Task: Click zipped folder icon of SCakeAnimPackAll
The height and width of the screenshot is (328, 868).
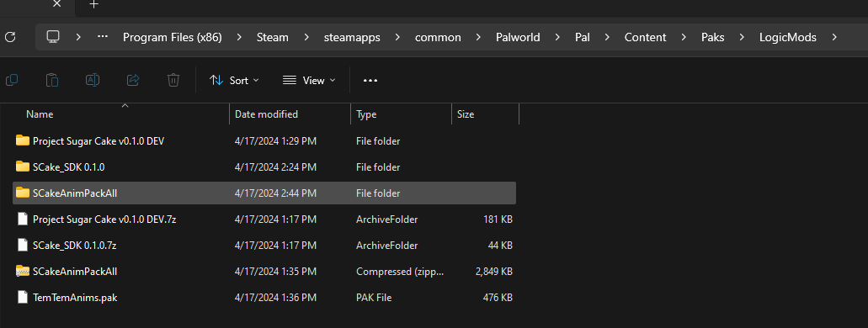Action: tap(23, 271)
